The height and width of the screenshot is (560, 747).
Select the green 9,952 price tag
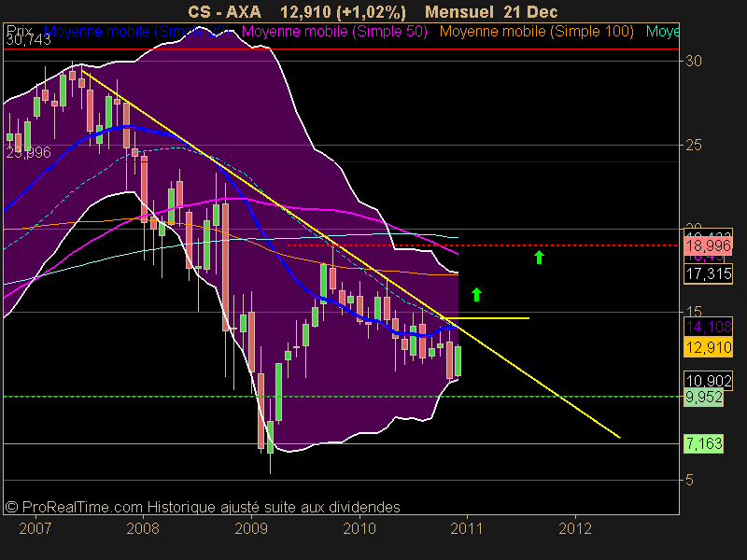[704, 397]
